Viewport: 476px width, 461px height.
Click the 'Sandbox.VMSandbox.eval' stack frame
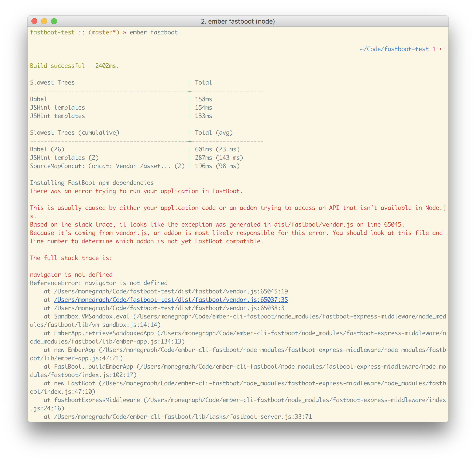(x=238, y=321)
